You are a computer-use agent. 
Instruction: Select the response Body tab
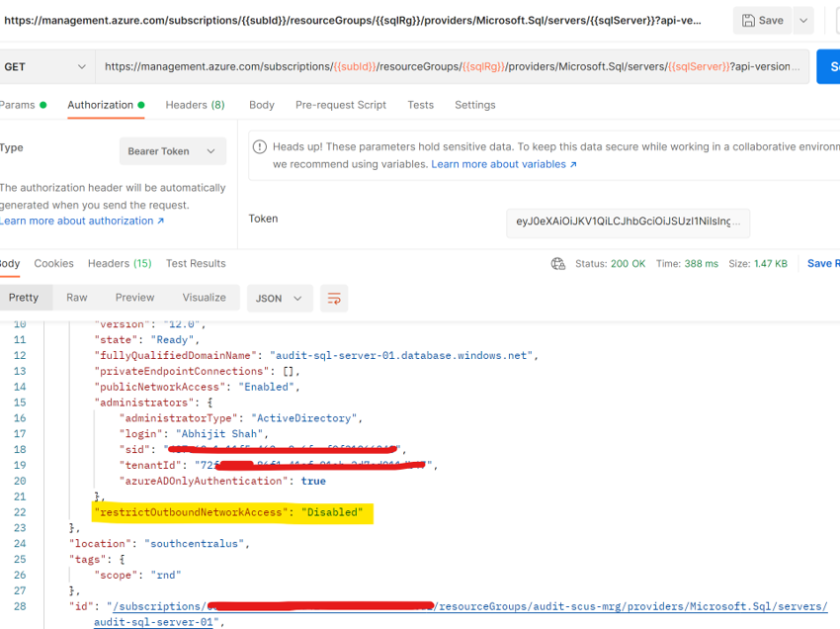(10, 263)
